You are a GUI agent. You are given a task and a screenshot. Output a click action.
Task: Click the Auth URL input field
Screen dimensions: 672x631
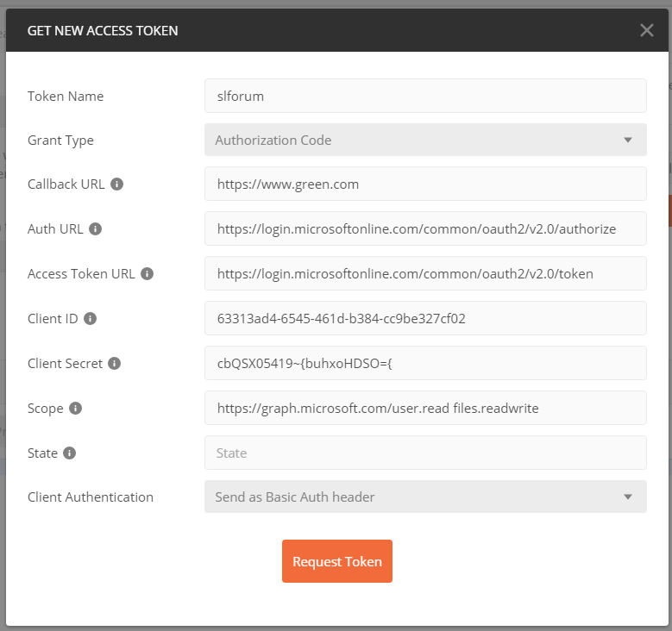coord(425,228)
